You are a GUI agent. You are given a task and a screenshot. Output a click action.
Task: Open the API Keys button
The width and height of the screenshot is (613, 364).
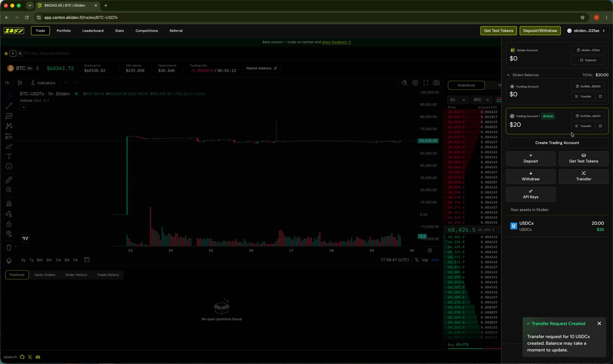(531, 194)
